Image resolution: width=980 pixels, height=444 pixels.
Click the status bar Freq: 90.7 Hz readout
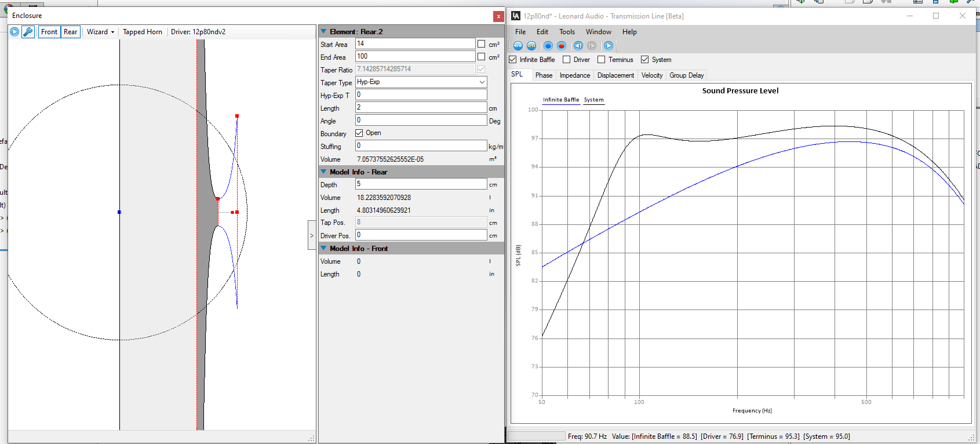(x=587, y=436)
